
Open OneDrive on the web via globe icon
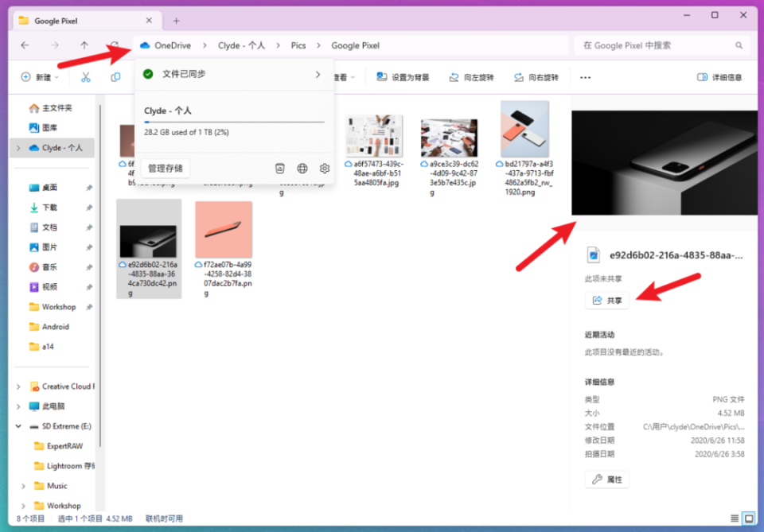pos(302,168)
